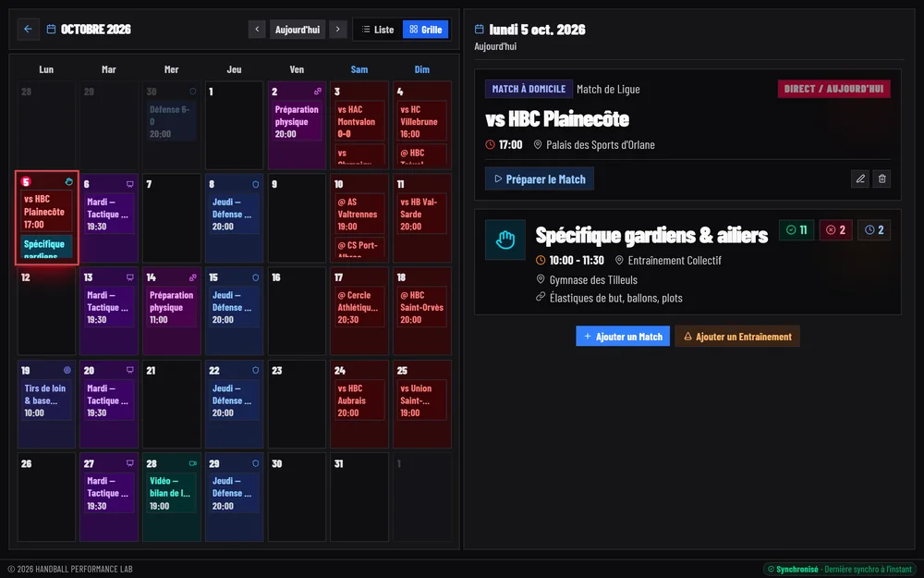Click the target icon on day 19
This screenshot has width=924, height=578.
click(x=67, y=371)
